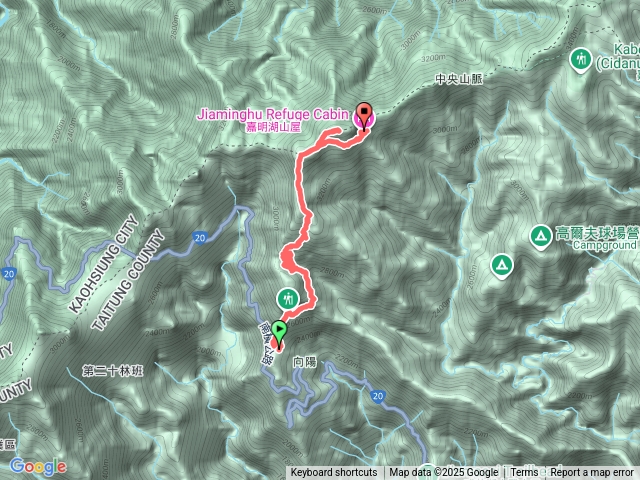This screenshot has width=640, height=480.
Task: Click the Campground text label
Action: click(604, 245)
